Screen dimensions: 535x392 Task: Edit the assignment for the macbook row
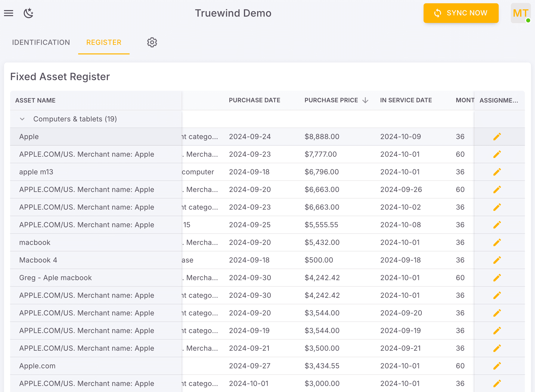click(x=497, y=242)
